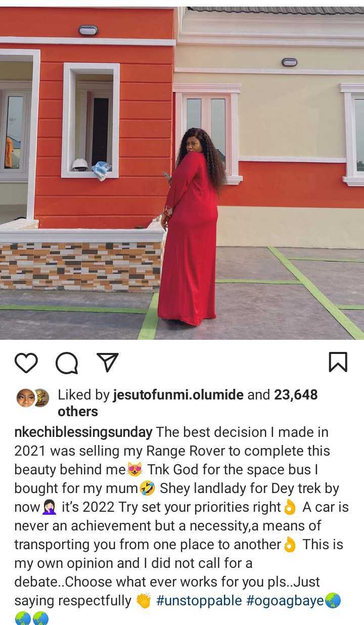Tap the rolling laughing emoji in caption

click(x=147, y=488)
